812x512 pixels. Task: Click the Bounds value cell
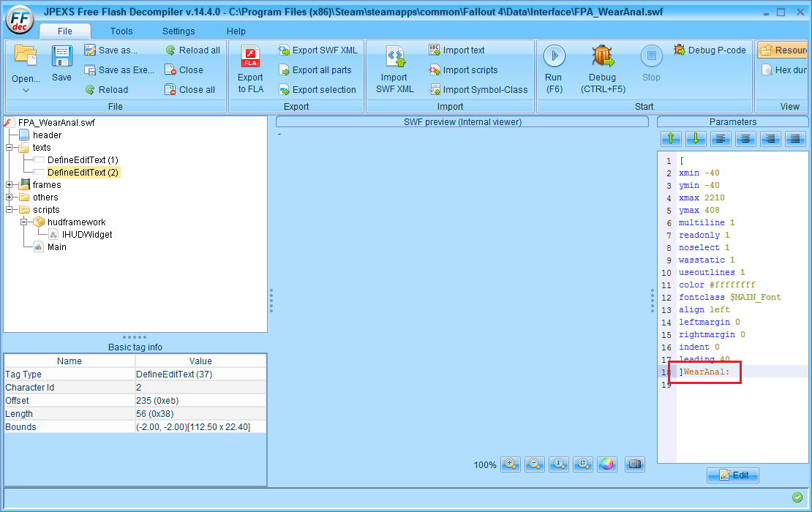pos(200,427)
